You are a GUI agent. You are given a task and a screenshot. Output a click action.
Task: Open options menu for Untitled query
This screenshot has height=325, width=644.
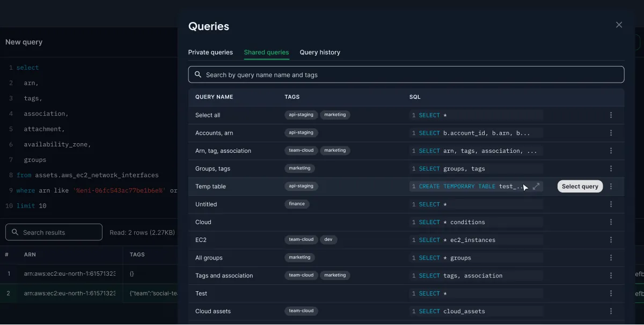(611, 204)
